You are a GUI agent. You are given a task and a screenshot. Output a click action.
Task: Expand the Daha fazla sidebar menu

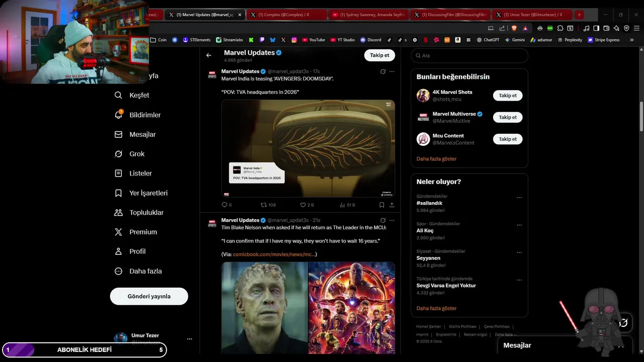click(138, 271)
